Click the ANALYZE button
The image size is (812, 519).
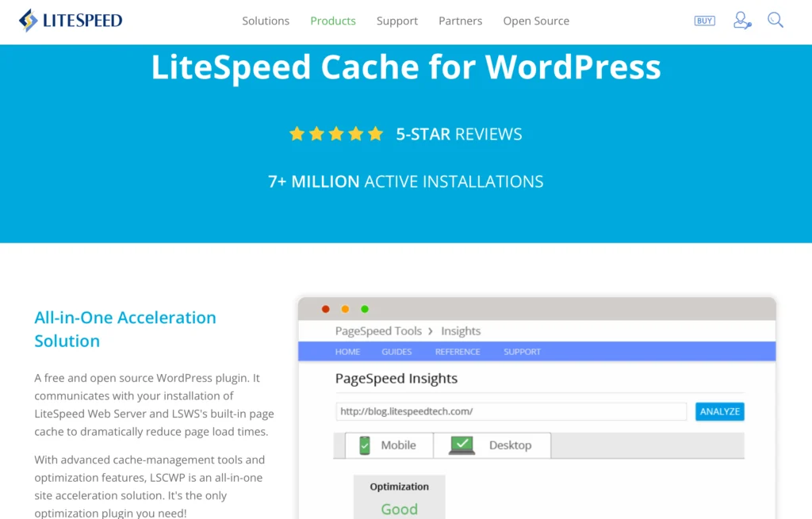720,411
